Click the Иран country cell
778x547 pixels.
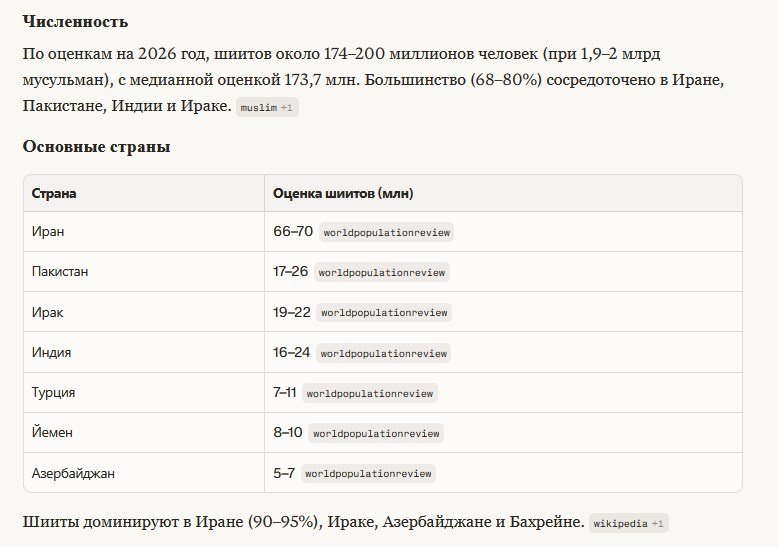point(47,232)
